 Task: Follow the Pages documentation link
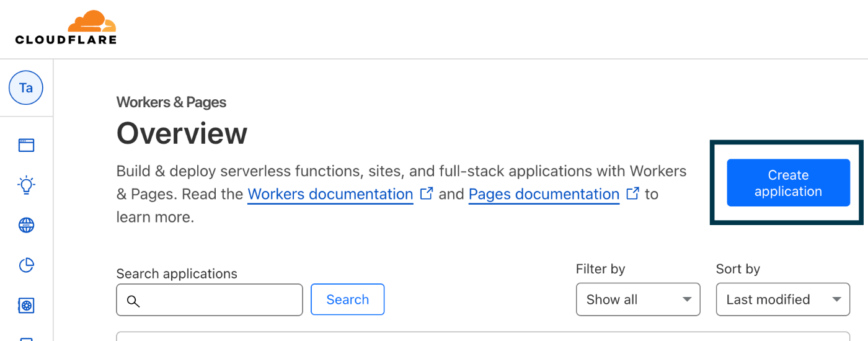tap(544, 194)
